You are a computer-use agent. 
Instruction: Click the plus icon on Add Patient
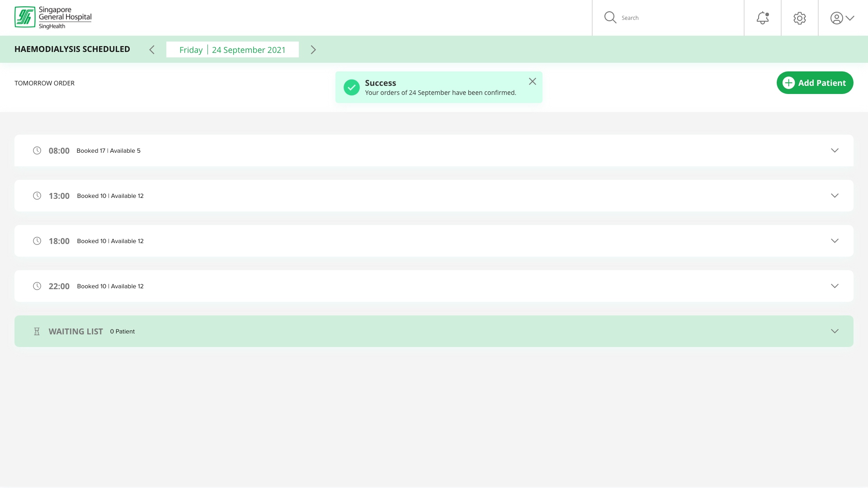(x=789, y=83)
